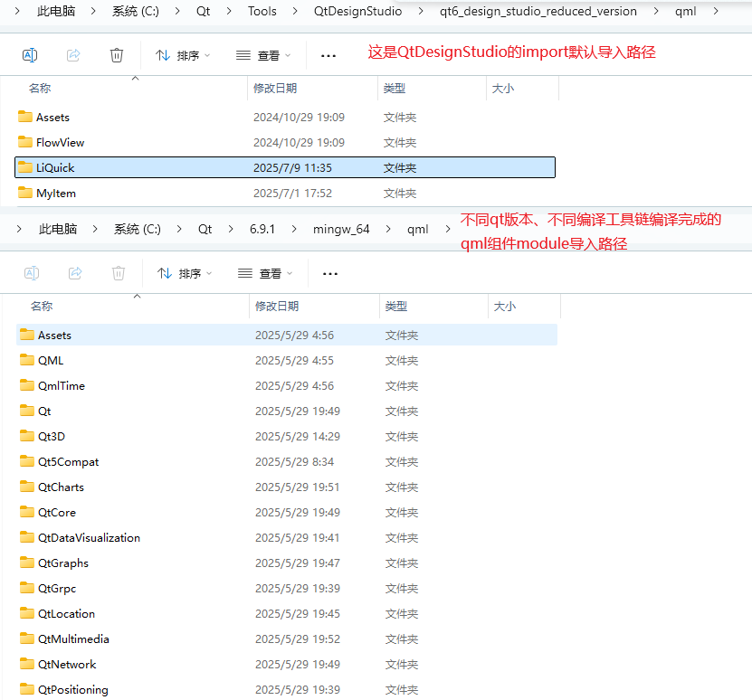Click 文件夹 type cell of FlowView row
This screenshot has height=700, width=752.
tap(399, 142)
